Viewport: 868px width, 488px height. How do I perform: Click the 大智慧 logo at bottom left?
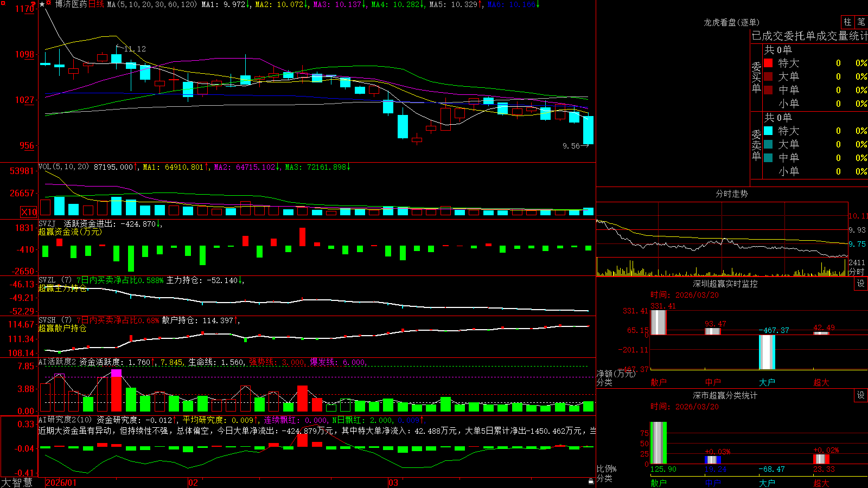coord(17,483)
